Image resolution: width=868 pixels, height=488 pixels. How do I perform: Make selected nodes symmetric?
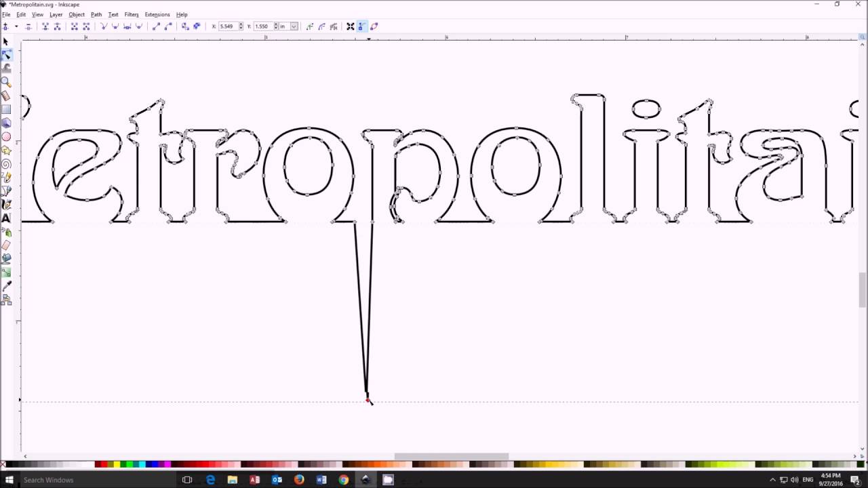[127, 26]
